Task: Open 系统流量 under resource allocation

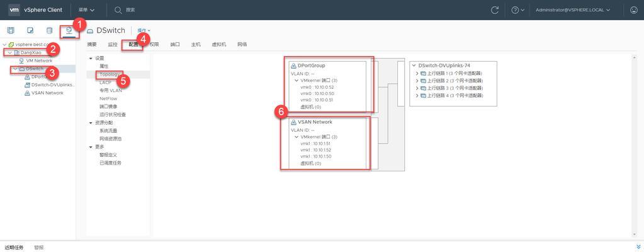Action: tap(108, 131)
